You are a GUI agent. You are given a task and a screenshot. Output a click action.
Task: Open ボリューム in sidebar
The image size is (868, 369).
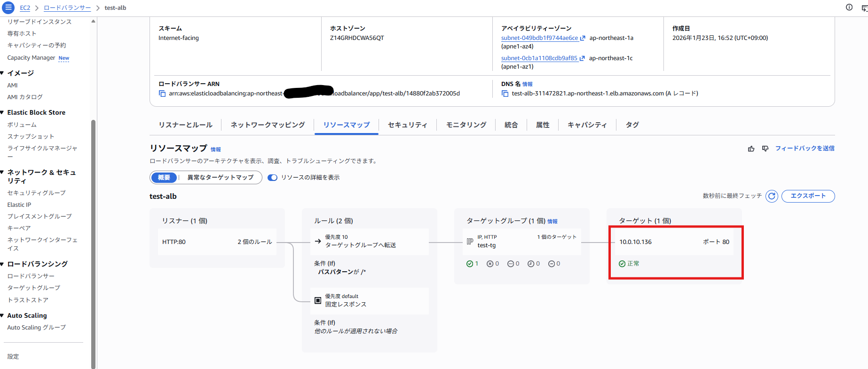(22, 125)
